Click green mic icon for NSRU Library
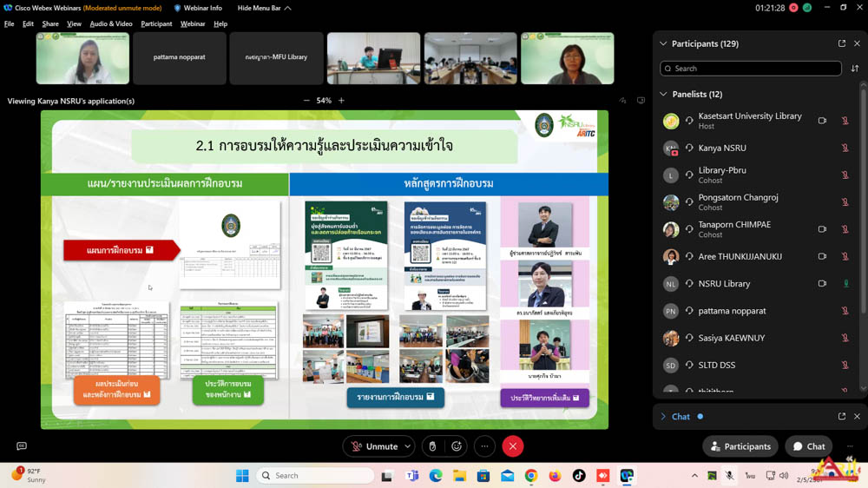 (845, 283)
